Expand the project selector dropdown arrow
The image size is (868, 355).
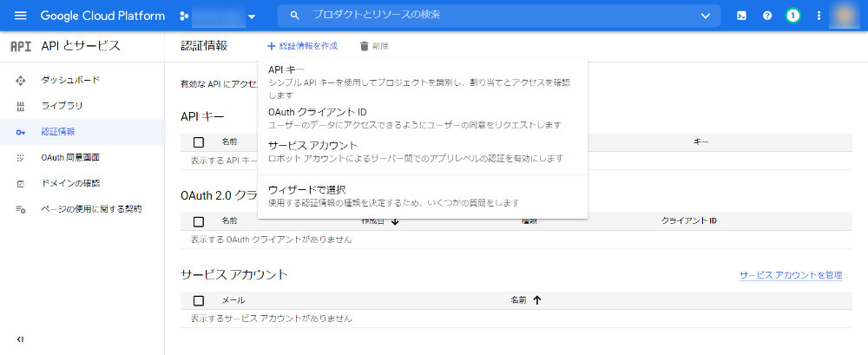point(252,16)
